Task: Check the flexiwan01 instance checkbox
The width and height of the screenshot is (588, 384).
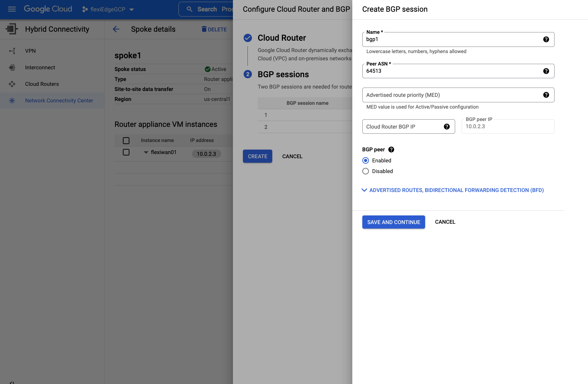Action: [126, 152]
